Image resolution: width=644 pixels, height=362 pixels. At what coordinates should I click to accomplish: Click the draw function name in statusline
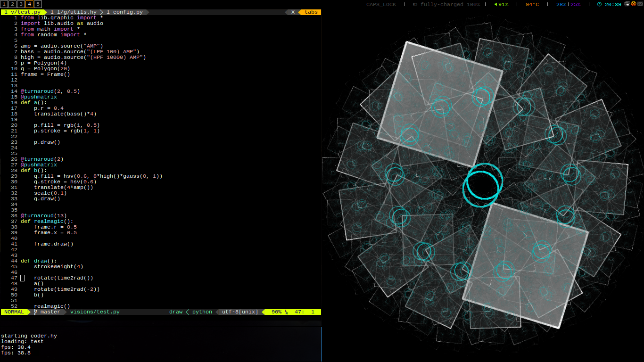(176, 312)
